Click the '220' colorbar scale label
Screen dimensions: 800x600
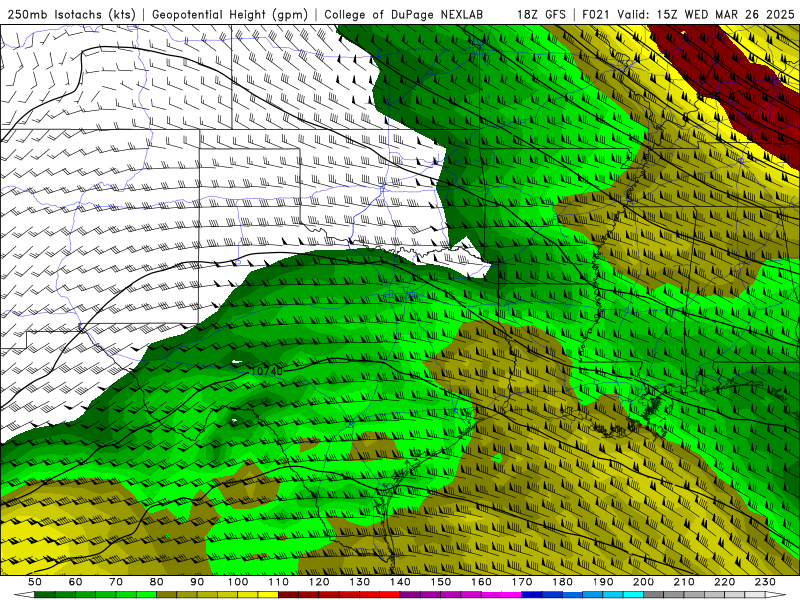(x=724, y=582)
